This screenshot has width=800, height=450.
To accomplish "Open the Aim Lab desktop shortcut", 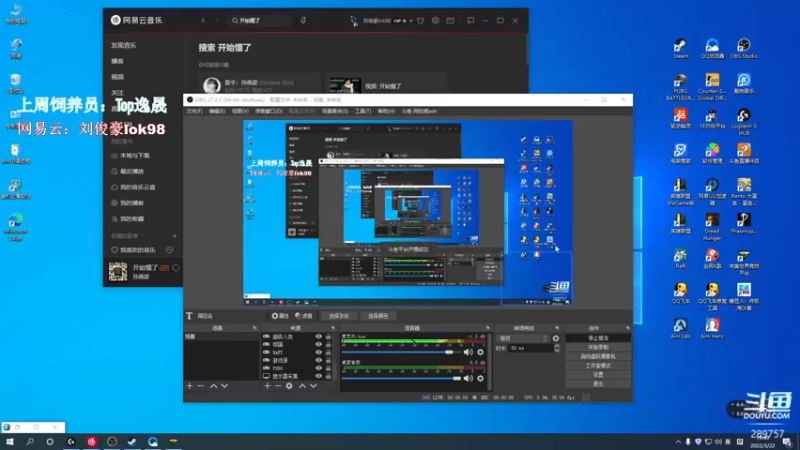I will coord(680,328).
